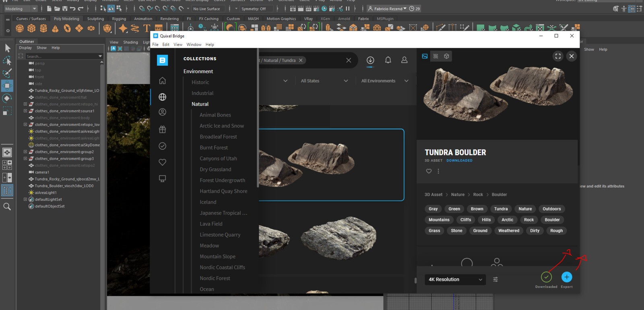Open Bridge notifications bell icon
This screenshot has width=644, height=310.
coord(388,60)
